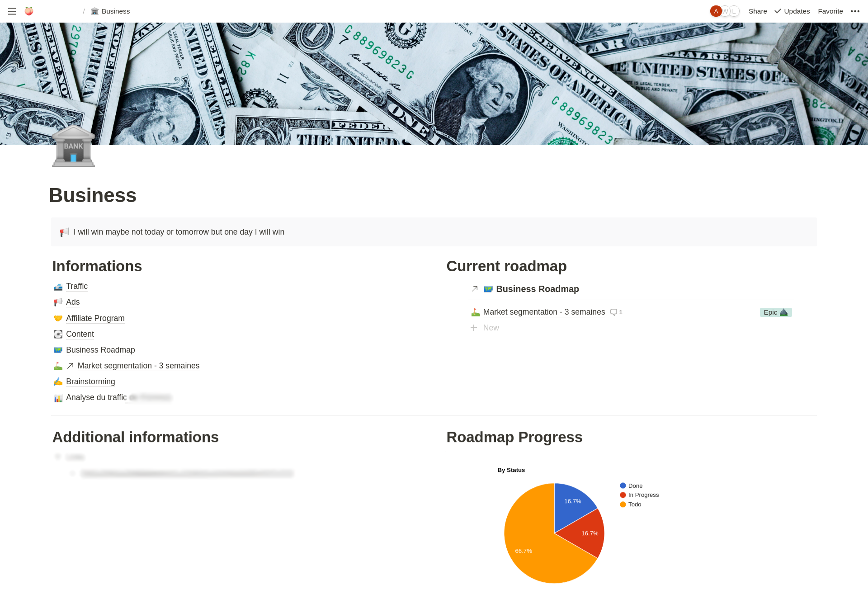
Task: Select the Affiliate Program icon
Action: (57, 318)
